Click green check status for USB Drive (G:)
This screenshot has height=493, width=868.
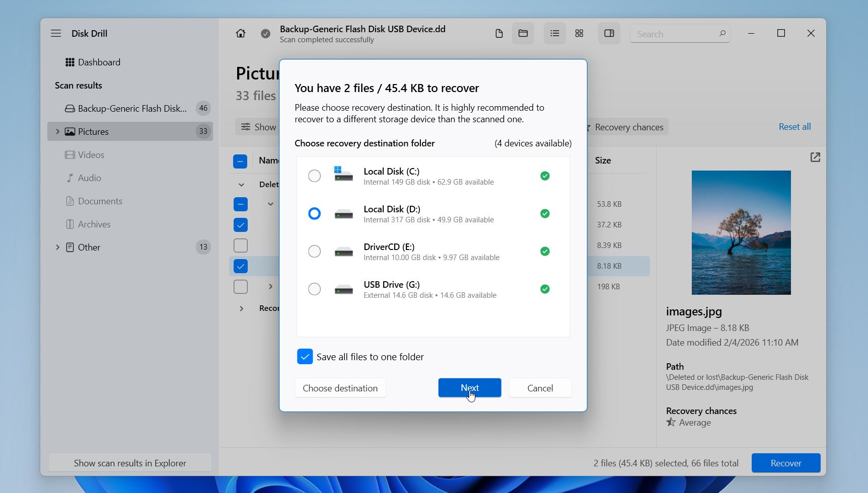point(545,289)
